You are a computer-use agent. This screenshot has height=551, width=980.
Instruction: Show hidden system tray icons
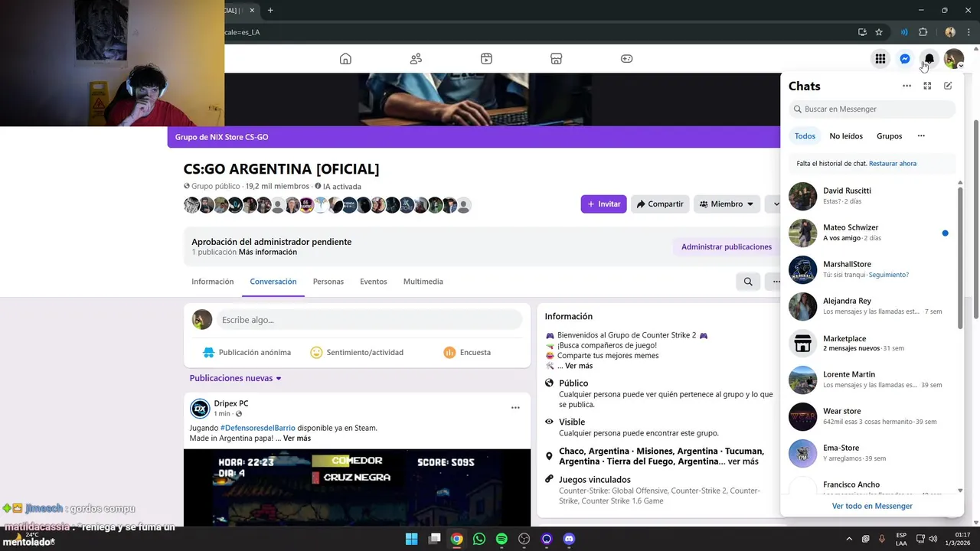[x=848, y=539]
